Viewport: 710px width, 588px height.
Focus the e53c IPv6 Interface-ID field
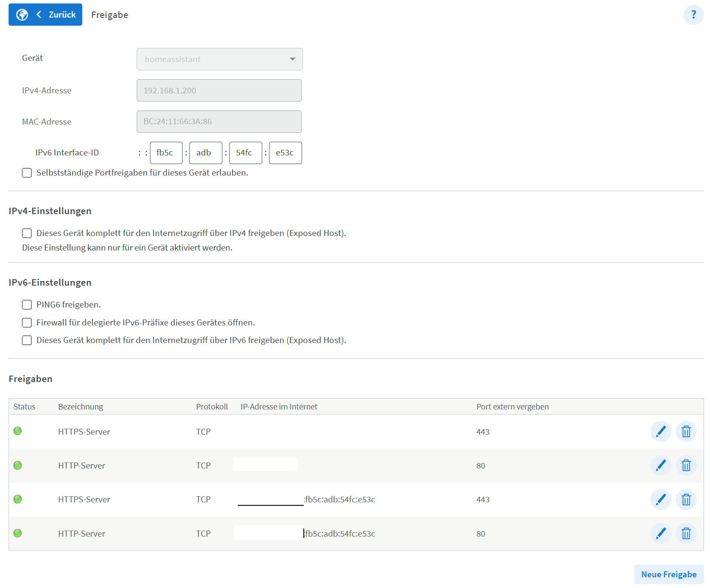tap(285, 153)
